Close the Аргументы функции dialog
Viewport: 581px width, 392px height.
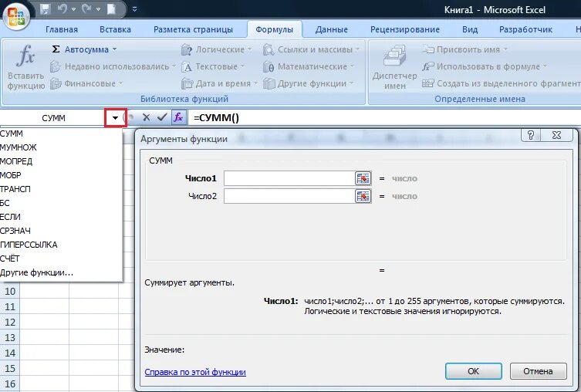point(556,135)
